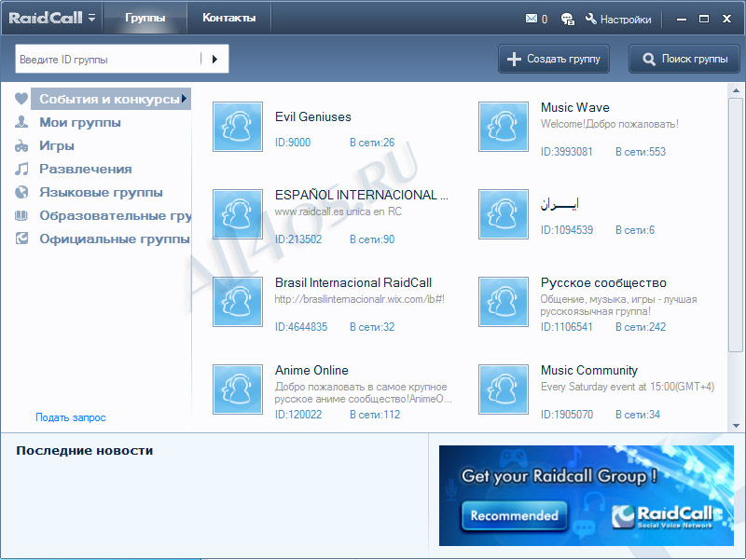746x560 pixels.
Task: Click the ID:1106541 text
Action: (x=567, y=327)
